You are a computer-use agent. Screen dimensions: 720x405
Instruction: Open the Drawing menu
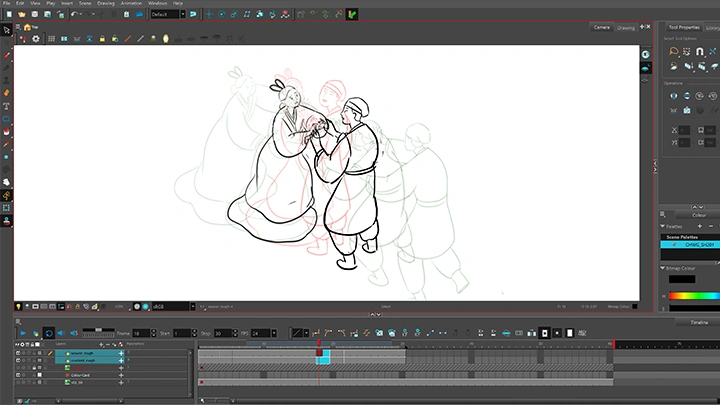106,4
